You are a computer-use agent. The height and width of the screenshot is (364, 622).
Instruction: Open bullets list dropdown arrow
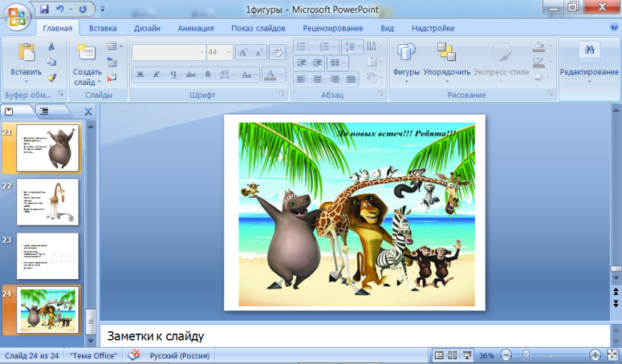click(311, 47)
